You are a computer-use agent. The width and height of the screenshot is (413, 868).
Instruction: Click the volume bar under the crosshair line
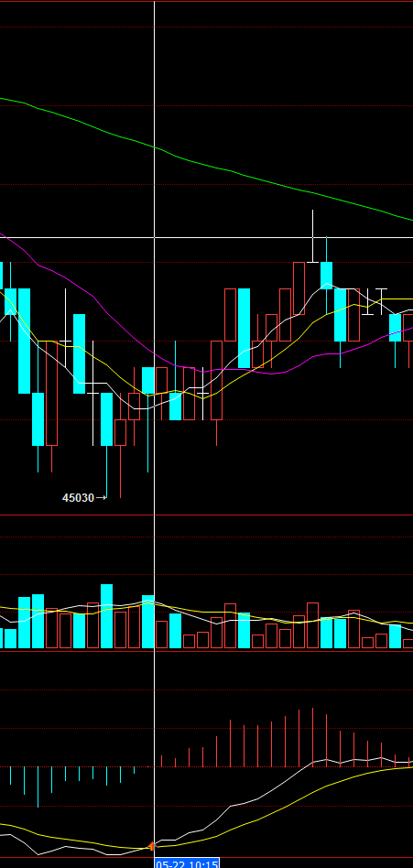coord(147,622)
